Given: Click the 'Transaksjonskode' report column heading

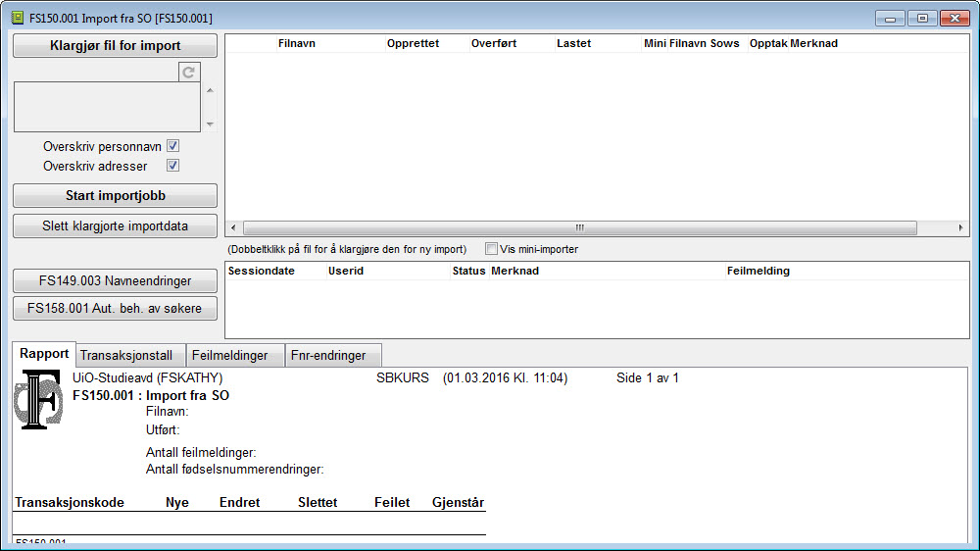Looking at the screenshot, I should tap(70, 502).
